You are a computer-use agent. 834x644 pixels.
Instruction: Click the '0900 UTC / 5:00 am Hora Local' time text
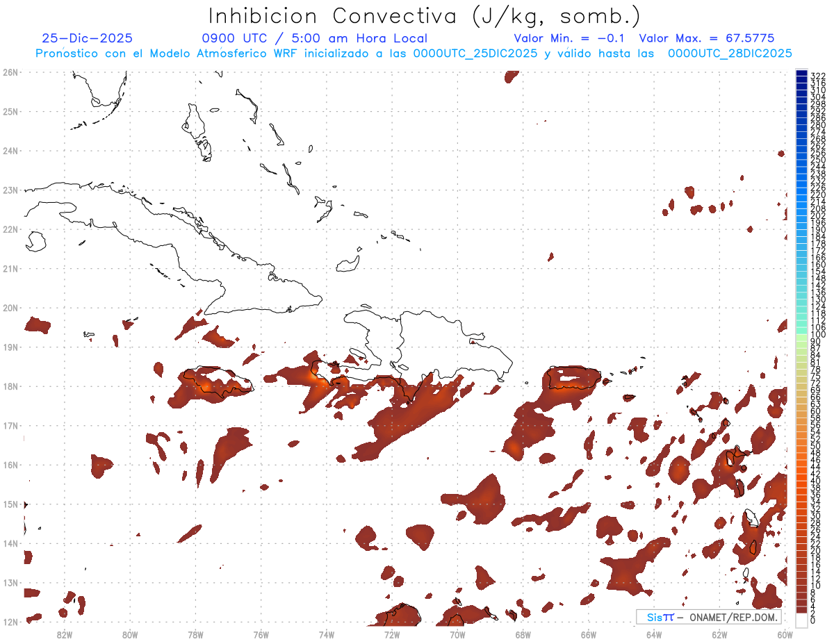click(x=315, y=39)
